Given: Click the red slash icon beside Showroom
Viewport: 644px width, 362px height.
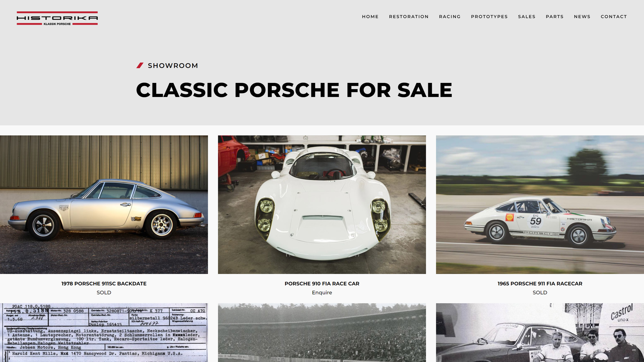Looking at the screenshot, I should click(140, 65).
